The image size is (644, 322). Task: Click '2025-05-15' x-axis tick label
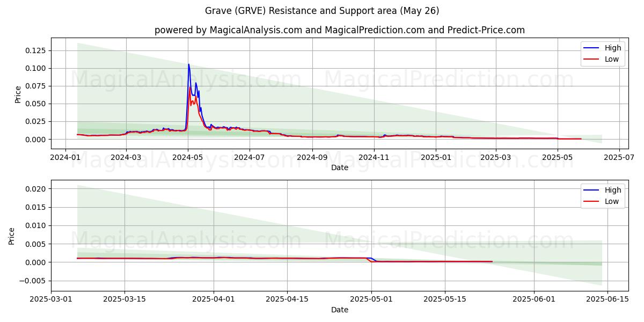444,300
